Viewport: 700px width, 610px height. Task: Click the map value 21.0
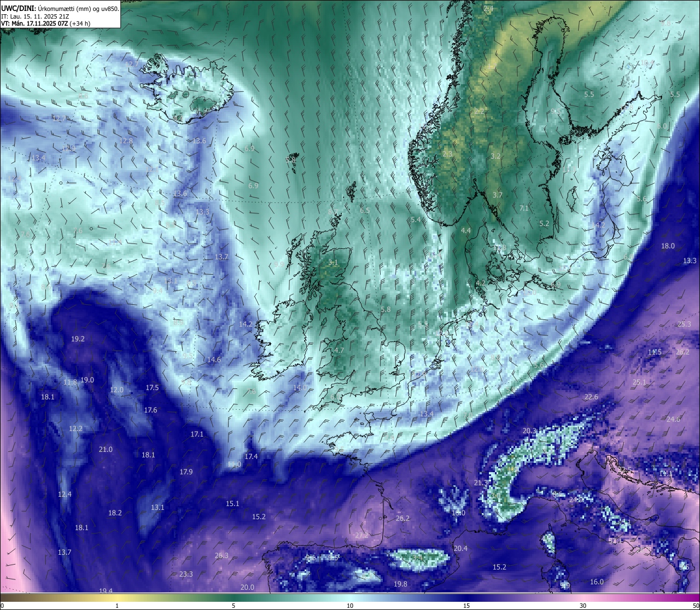[x=106, y=450]
